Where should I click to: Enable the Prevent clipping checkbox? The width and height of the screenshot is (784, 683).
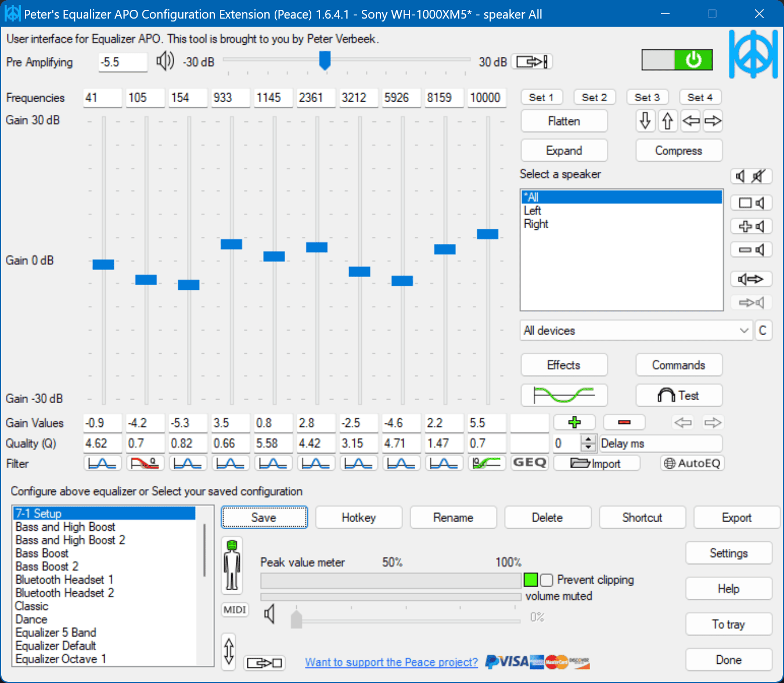tap(546, 580)
